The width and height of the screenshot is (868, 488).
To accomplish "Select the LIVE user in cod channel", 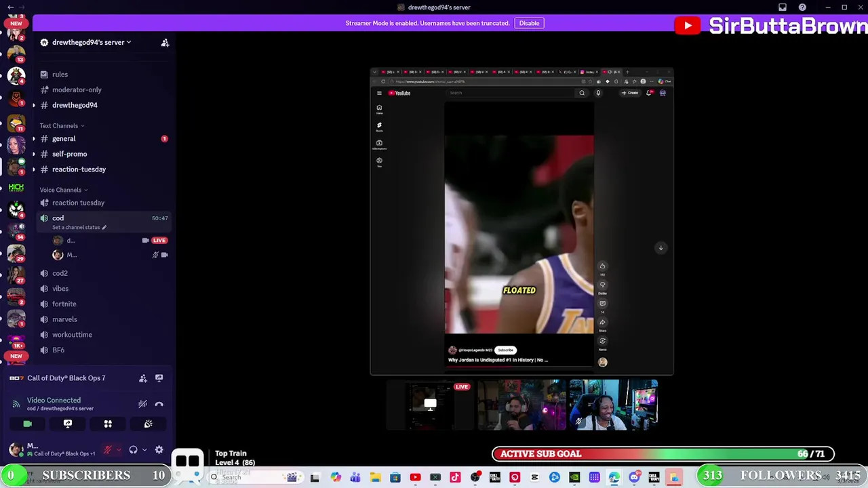I will 111,241.
